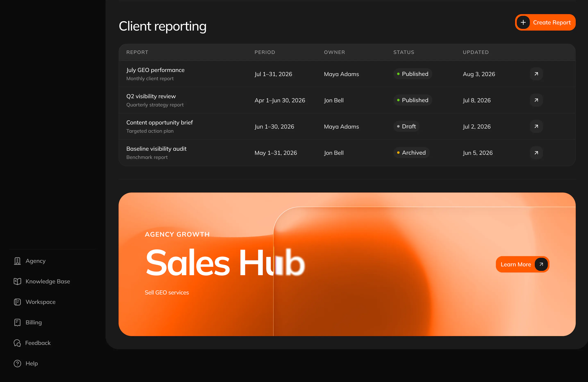Screen dimensions: 588x382
Task: Click the AGENCY GROWTH label
Action: tap(177, 234)
